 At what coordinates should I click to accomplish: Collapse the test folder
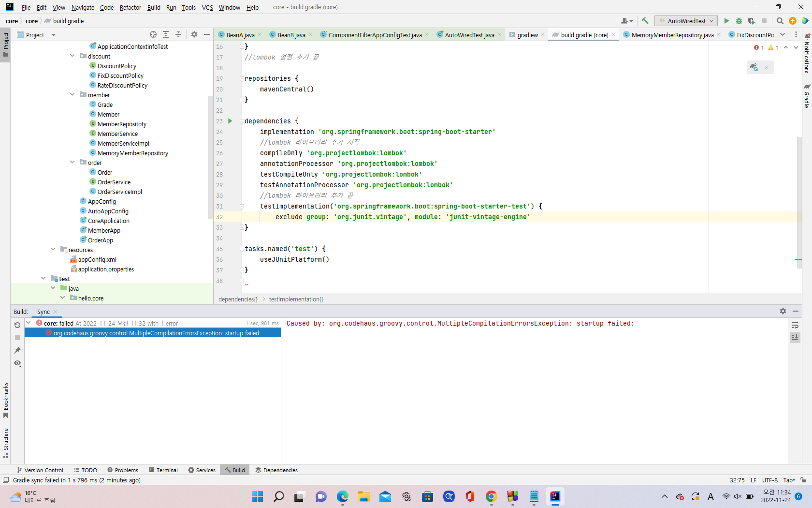[43, 278]
